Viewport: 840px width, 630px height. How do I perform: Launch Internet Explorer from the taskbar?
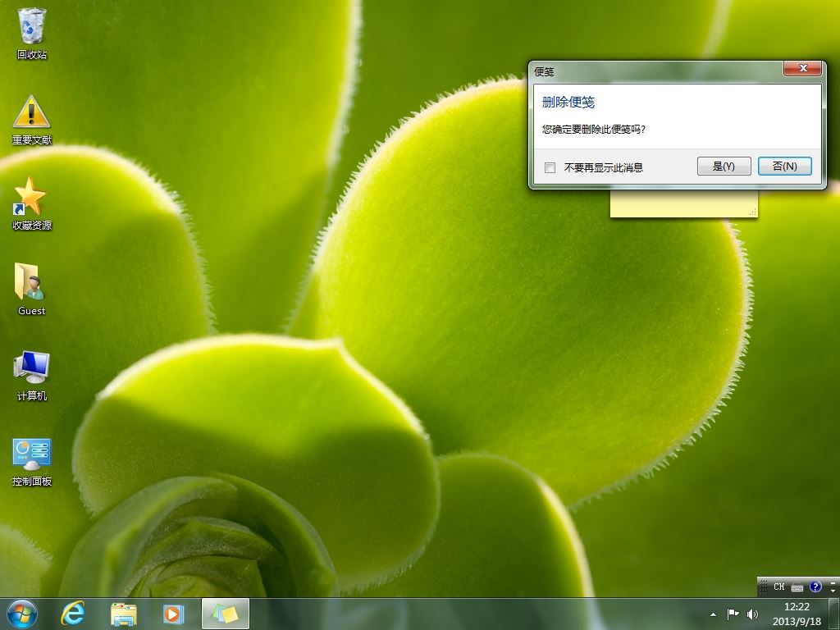[x=72, y=614]
